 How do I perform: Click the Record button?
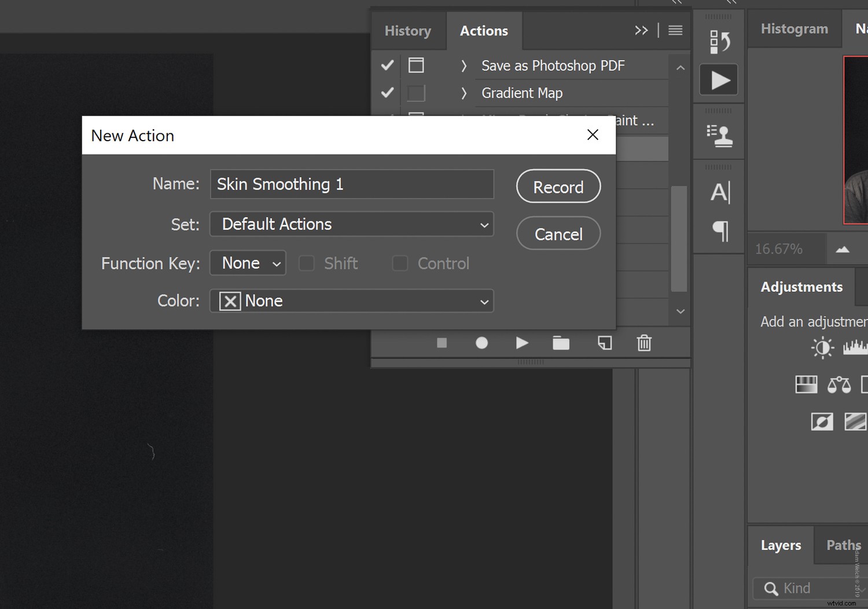click(558, 186)
